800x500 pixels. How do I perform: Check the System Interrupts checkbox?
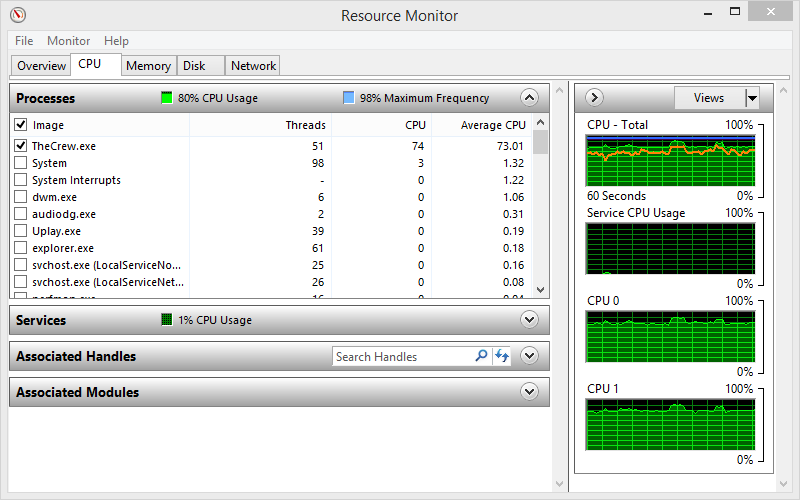[20, 180]
